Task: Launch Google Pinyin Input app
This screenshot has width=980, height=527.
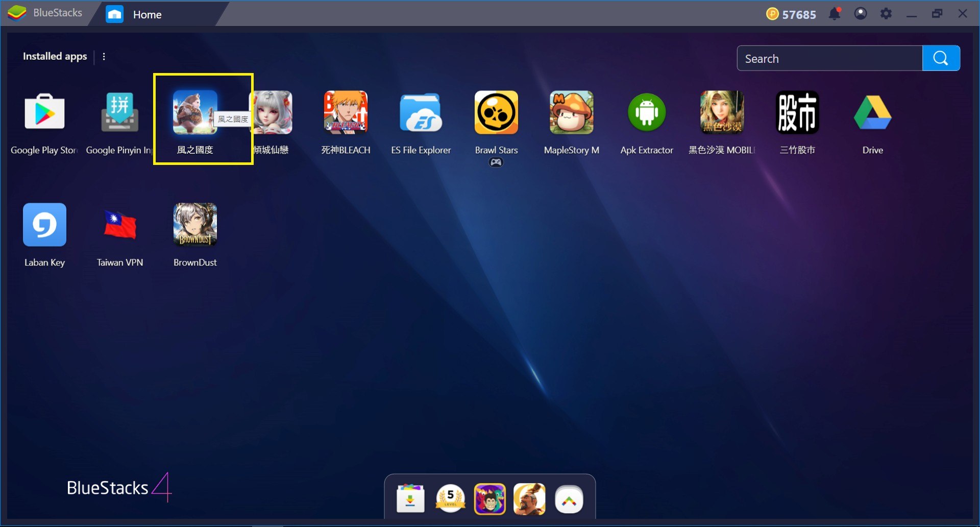Action: pos(119,112)
